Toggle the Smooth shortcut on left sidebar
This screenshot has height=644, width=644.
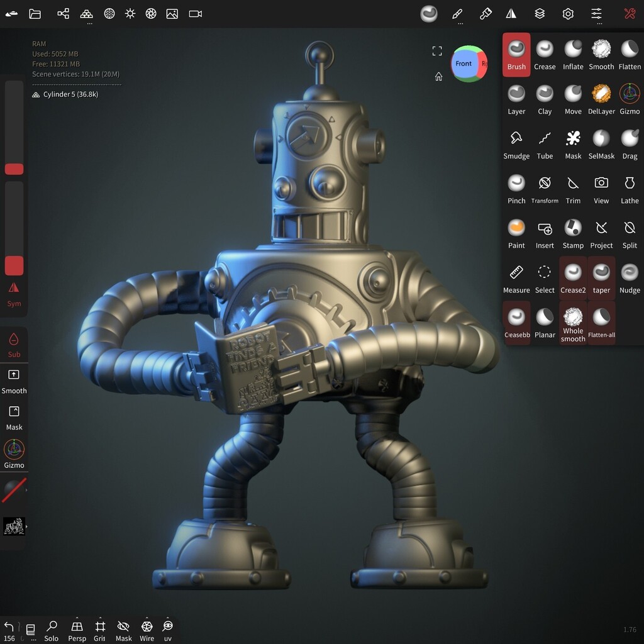(x=14, y=382)
